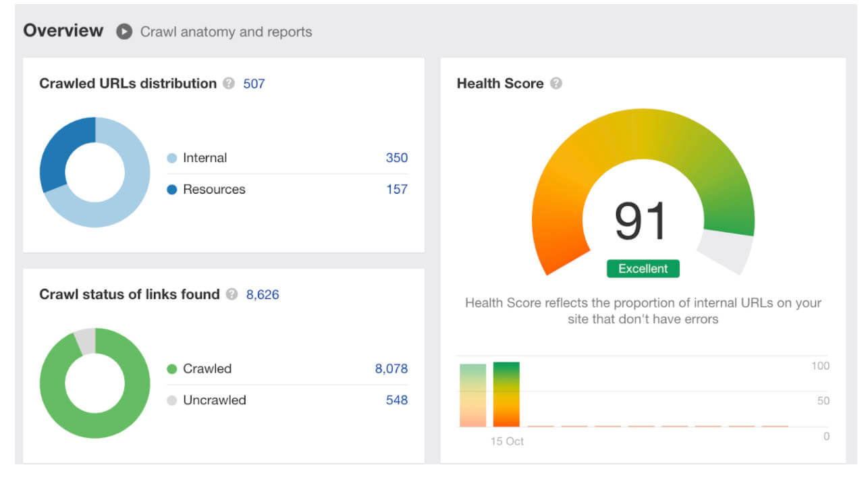Select the 15 Oct health score bar

[x=506, y=394]
